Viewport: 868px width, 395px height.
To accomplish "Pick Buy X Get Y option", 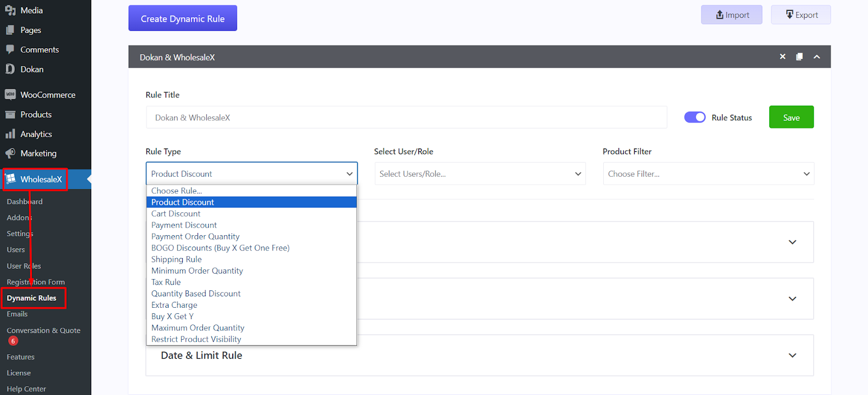I will (x=252, y=316).
